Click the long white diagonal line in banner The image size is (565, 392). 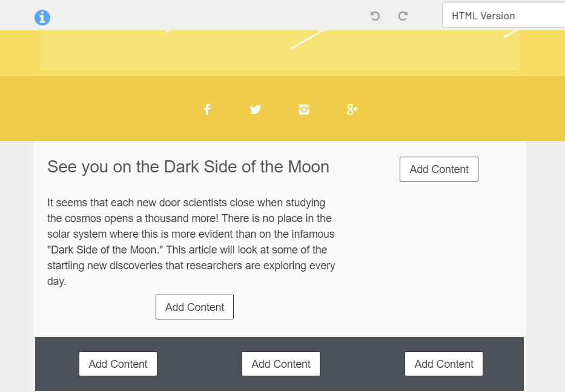click(308, 39)
